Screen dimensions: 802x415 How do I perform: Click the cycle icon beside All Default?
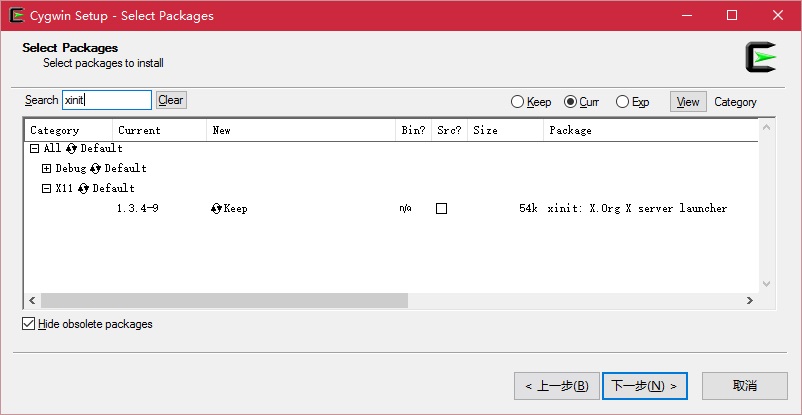(x=71, y=148)
